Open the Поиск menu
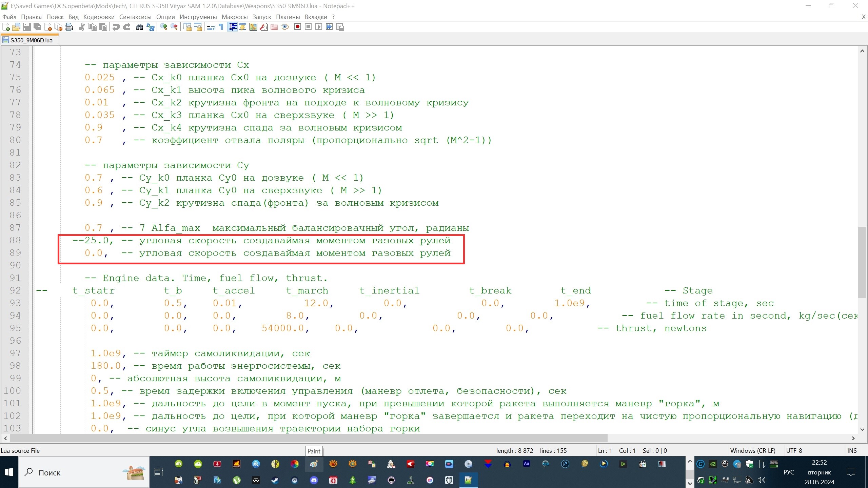This screenshot has width=868, height=488. pyautogui.click(x=55, y=17)
